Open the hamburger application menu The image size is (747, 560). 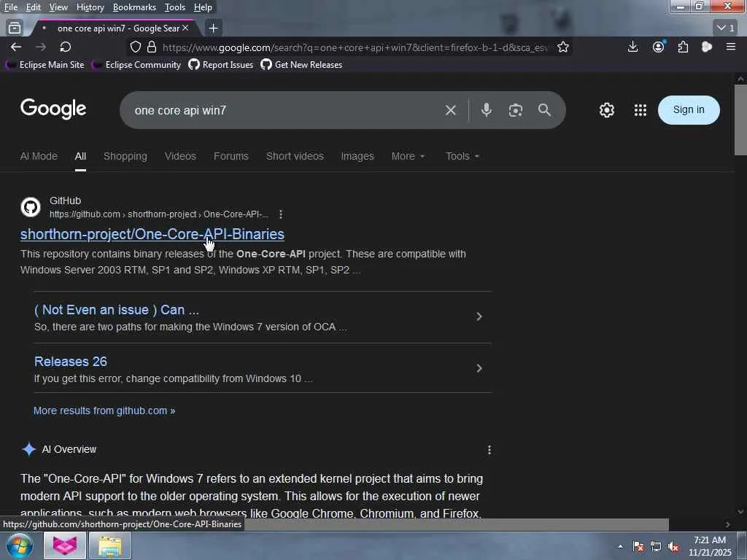(731, 47)
